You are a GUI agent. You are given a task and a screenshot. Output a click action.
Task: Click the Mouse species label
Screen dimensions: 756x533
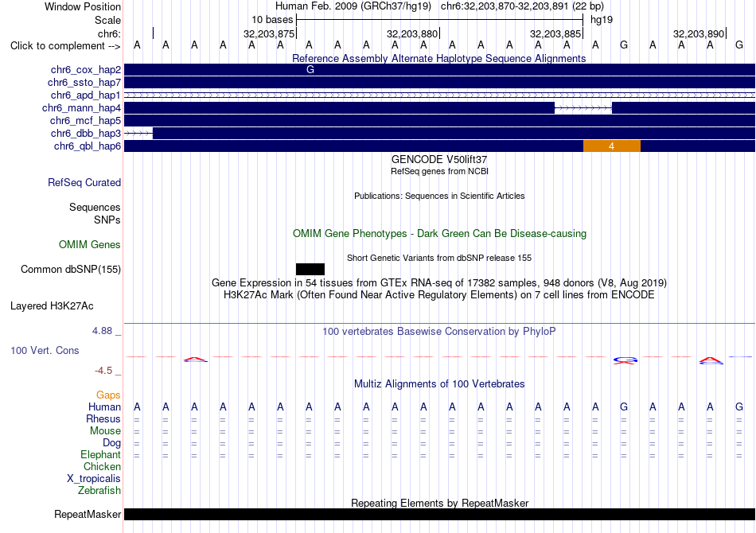pyautogui.click(x=105, y=431)
